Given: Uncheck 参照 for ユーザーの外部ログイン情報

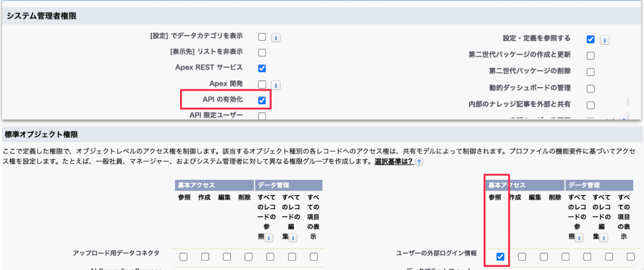Looking at the screenshot, I should point(500,257).
